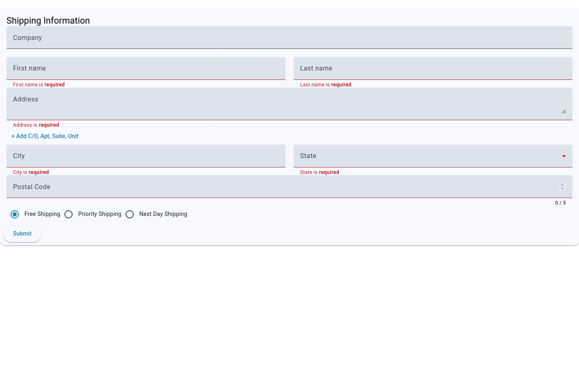Focus the Company input field
Screen dimensions: 579x392
289,38
